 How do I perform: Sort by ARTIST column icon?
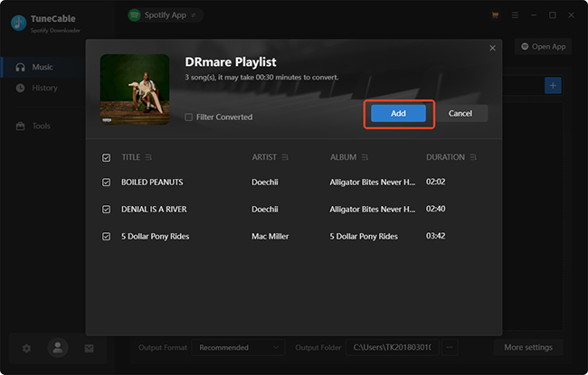click(x=285, y=157)
